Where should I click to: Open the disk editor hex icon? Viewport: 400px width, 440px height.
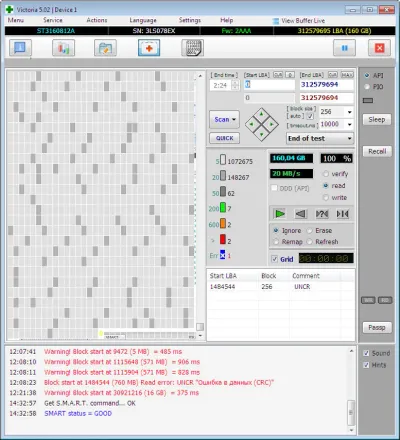pos(193,48)
